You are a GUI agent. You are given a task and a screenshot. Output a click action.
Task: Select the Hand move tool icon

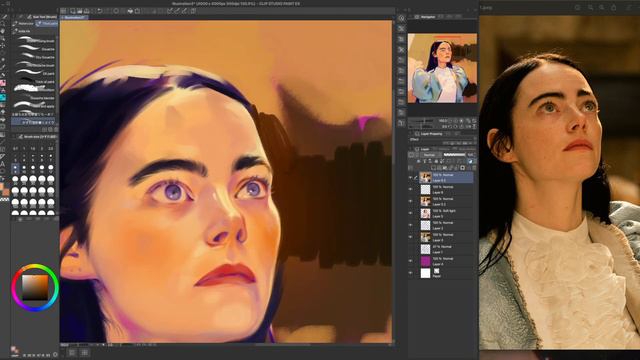tap(3, 31)
